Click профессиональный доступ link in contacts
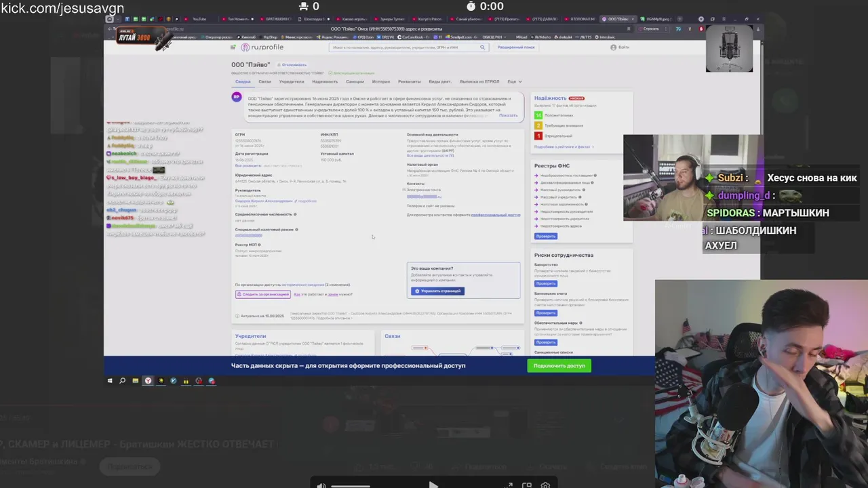 tap(496, 215)
